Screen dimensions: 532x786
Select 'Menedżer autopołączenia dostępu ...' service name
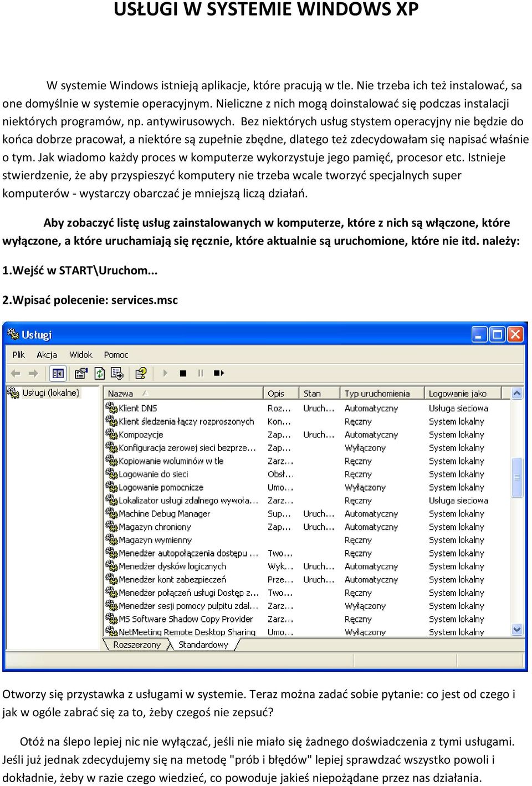coord(188,553)
